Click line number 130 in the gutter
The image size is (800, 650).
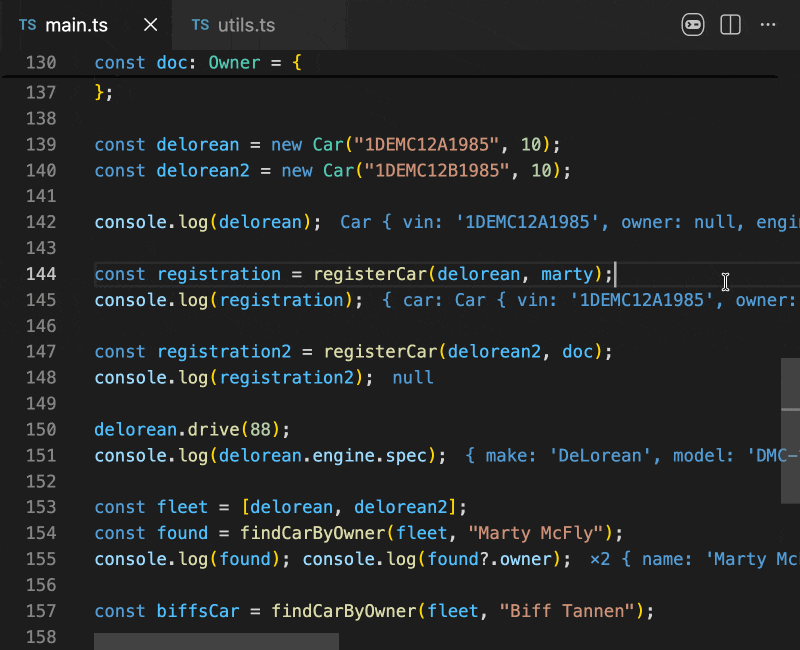coord(41,63)
